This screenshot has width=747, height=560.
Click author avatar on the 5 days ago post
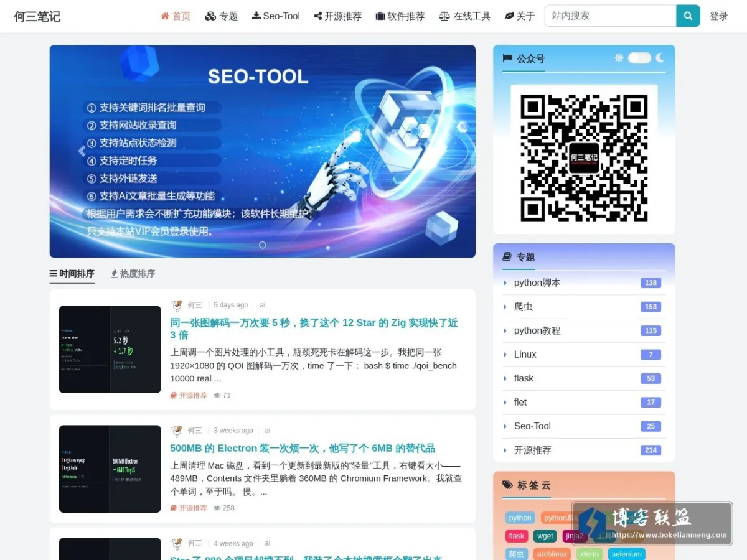177,305
